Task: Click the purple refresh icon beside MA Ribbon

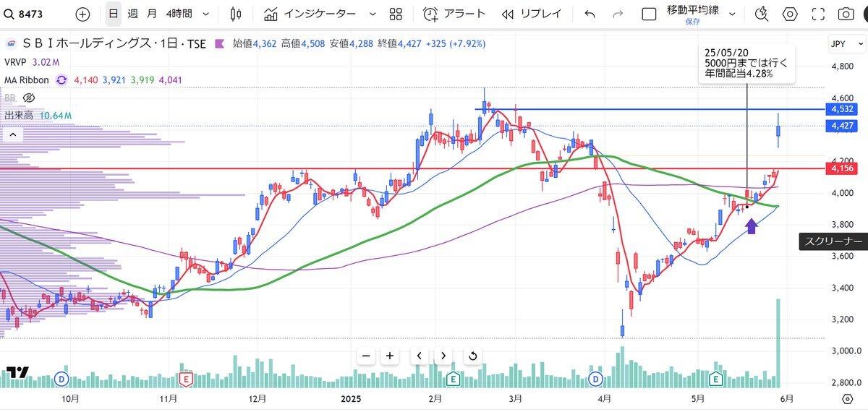Action: point(62,80)
